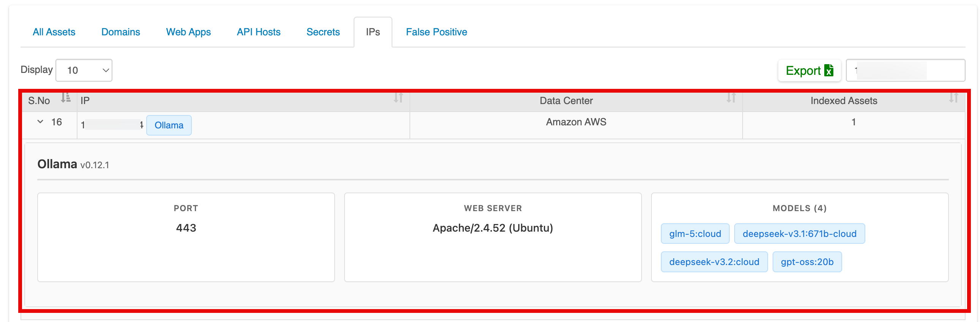Click the IP column header label
The width and height of the screenshot is (980, 322).
tap(85, 100)
